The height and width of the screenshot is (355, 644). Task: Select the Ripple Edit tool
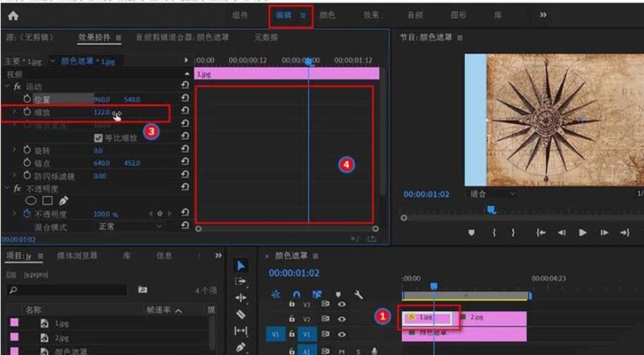pyautogui.click(x=240, y=298)
